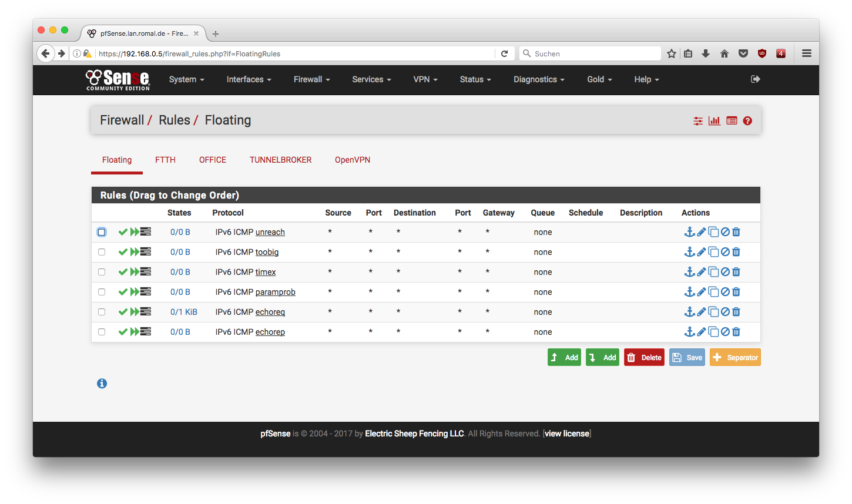Screen dimensions: 852x504
Task: Expand the System menu in navbar
Action: tap(186, 79)
